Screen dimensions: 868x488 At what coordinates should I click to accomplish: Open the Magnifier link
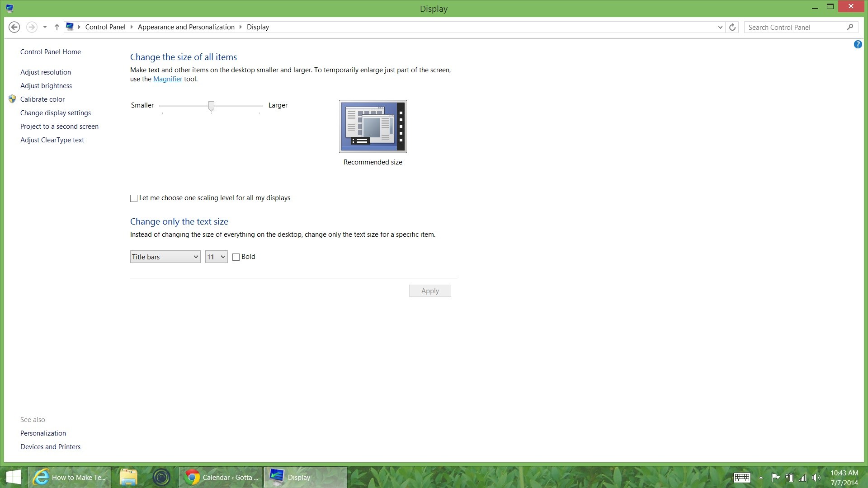click(x=167, y=79)
